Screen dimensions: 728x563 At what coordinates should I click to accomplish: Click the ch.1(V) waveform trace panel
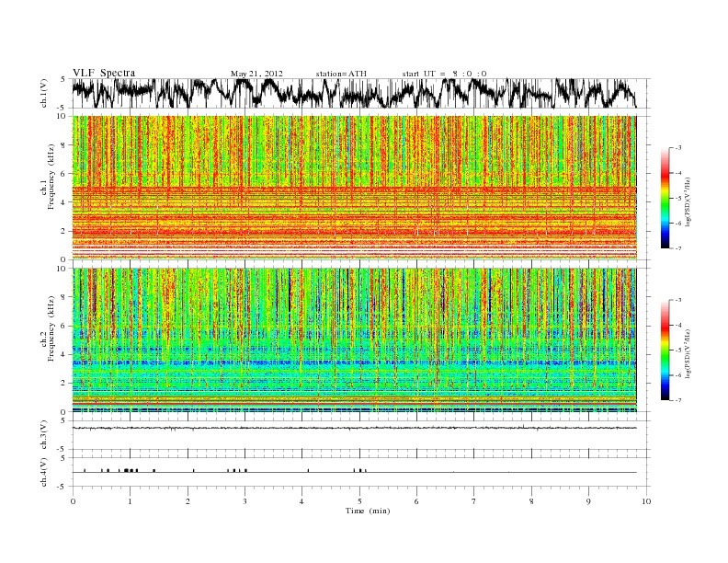(x=354, y=93)
